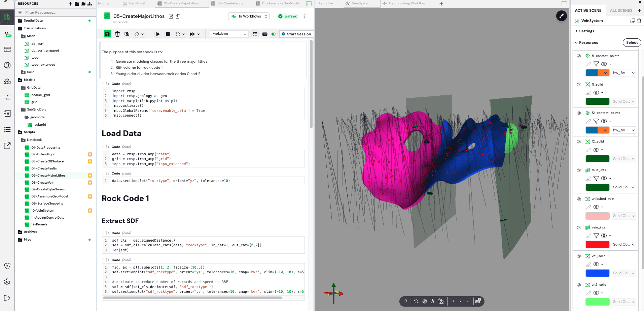Viewport: 644px width, 311px height.
Task: Add a new resource with the plus icon
Action: (x=70, y=4)
